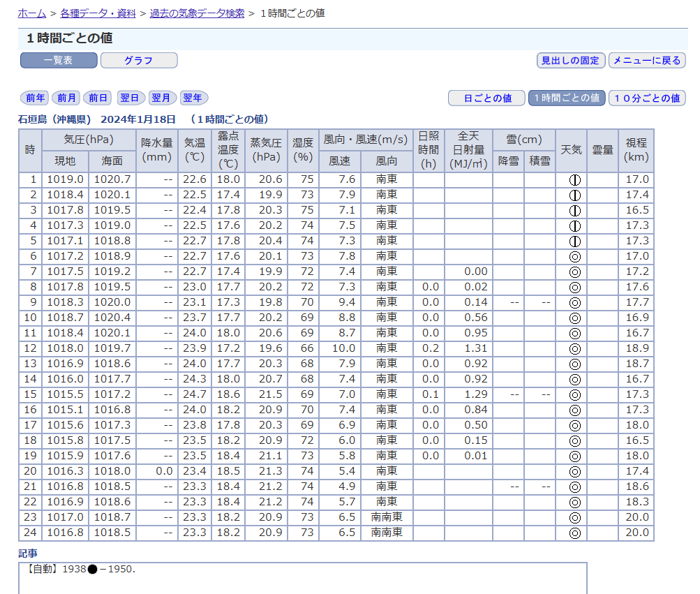Click the weather symbol in hour 24 row
Image resolution: width=700 pixels, height=594 pixels.
coord(574,533)
